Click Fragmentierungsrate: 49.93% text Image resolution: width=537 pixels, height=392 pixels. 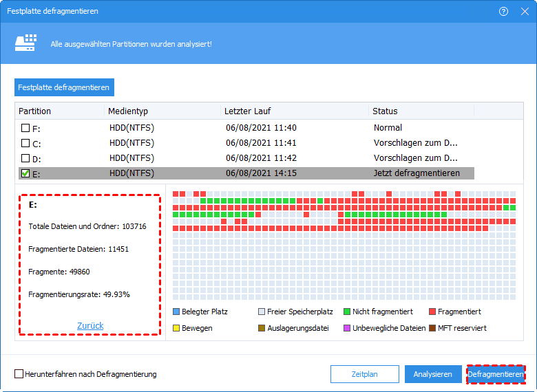(x=79, y=294)
